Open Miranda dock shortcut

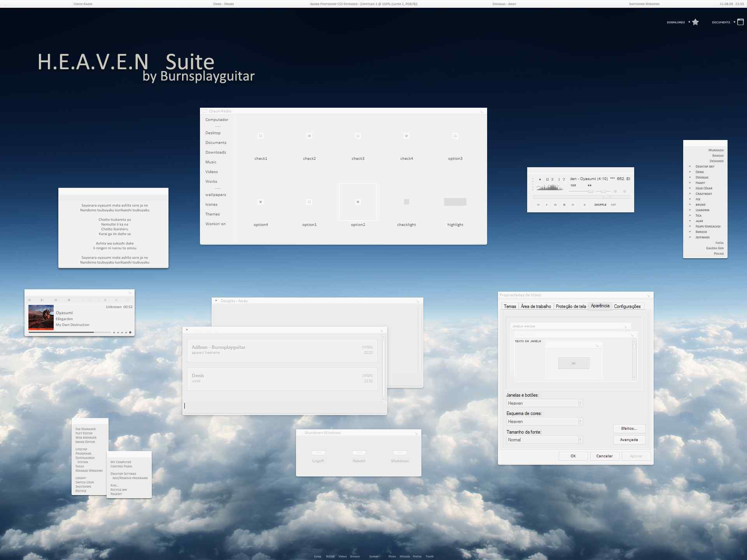click(405, 556)
